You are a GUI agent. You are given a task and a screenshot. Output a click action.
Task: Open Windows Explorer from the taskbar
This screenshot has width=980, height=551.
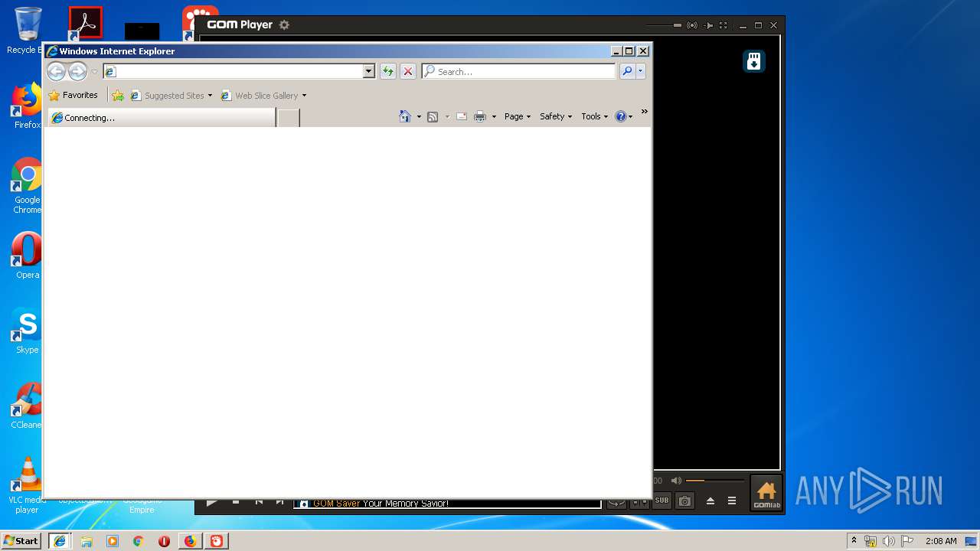tap(87, 541)
